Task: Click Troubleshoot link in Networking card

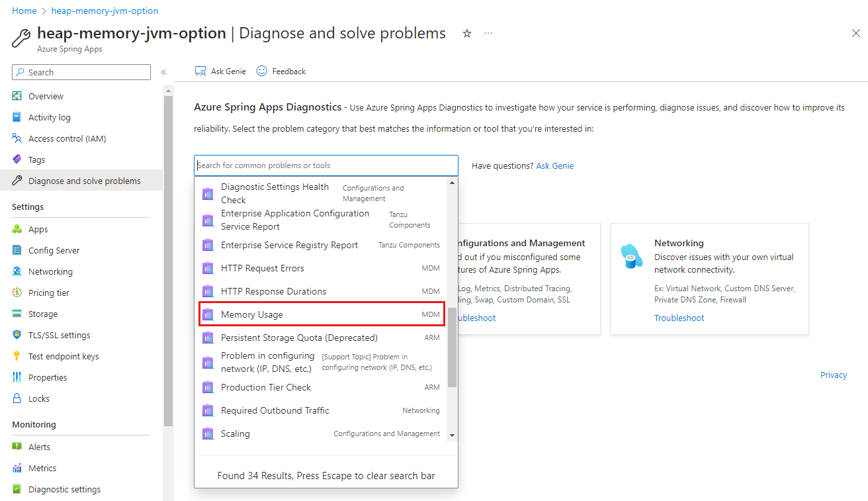Action: [x=679, y=318]
